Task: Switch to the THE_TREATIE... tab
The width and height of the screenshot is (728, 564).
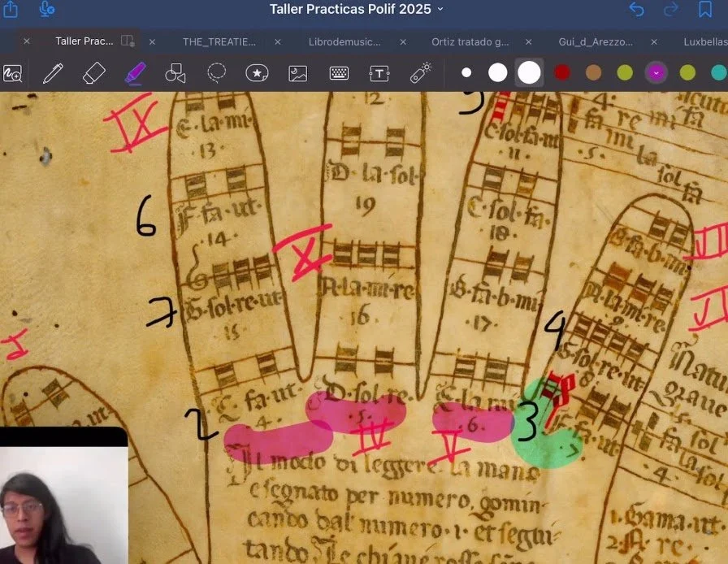Action: (x=219, y=41)
